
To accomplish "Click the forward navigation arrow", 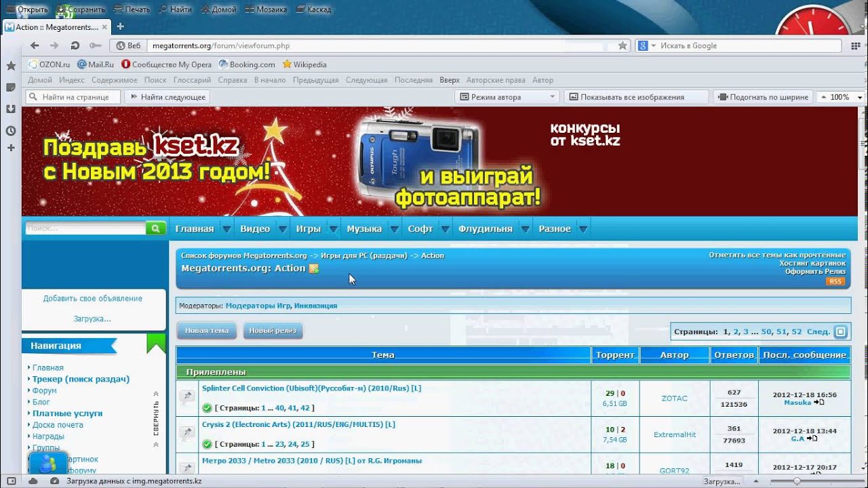I will [54, 45].
